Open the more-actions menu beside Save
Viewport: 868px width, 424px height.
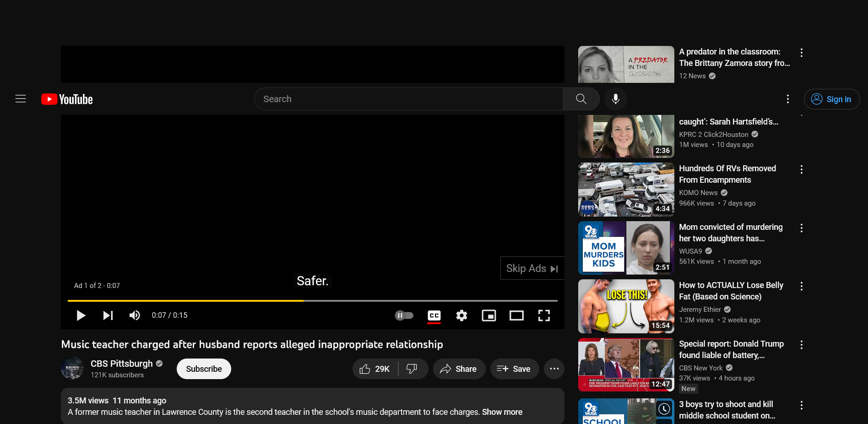(x=554, y=369)
